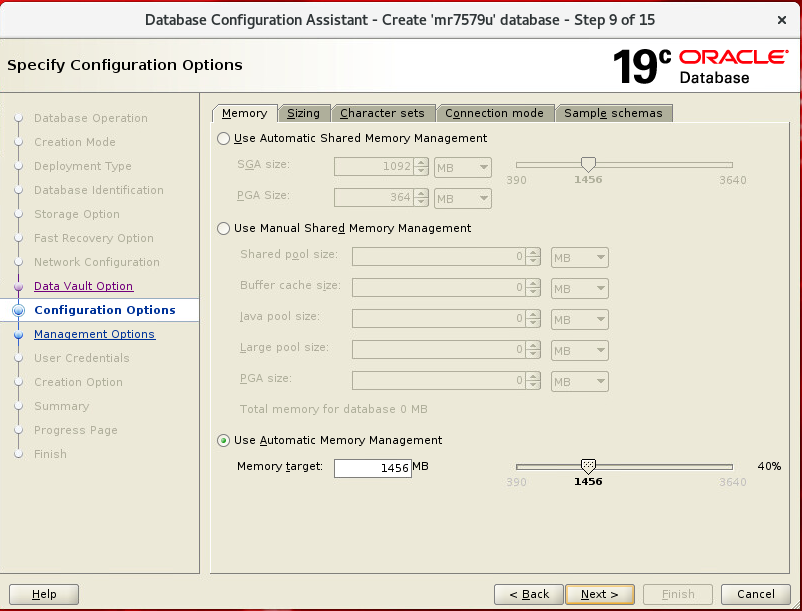
Task: Open the Sizing tab
Action: pyautogui.click(x=303, y=113)
